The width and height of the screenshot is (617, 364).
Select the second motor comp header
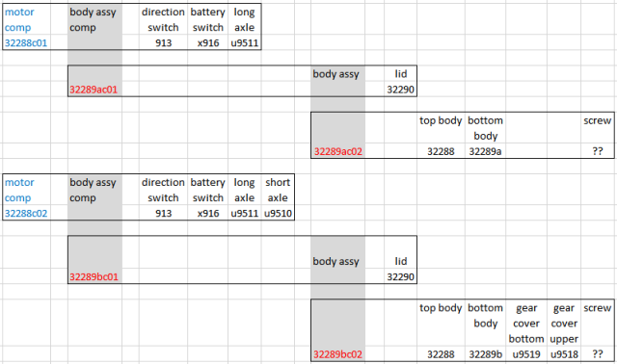pos(19,191)
